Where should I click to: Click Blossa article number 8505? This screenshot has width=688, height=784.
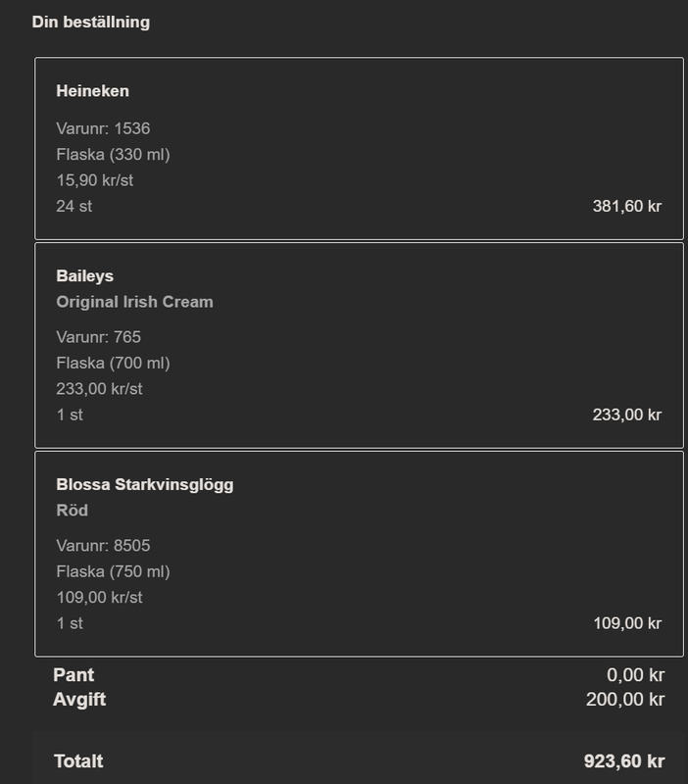tap(103, 546)
